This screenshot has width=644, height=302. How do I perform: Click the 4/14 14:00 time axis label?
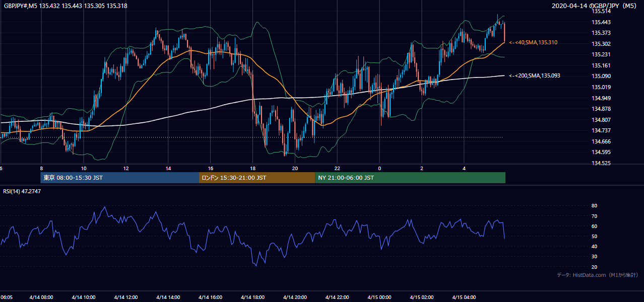tap(168, 297)
